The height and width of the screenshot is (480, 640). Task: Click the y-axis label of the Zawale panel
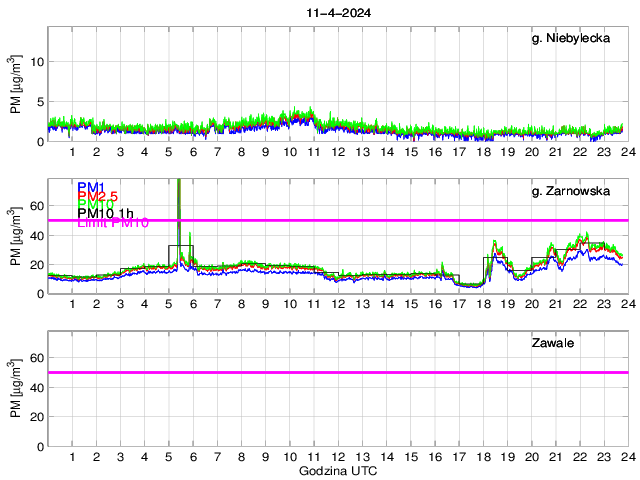pyautogui.click(x=17, y=408)
